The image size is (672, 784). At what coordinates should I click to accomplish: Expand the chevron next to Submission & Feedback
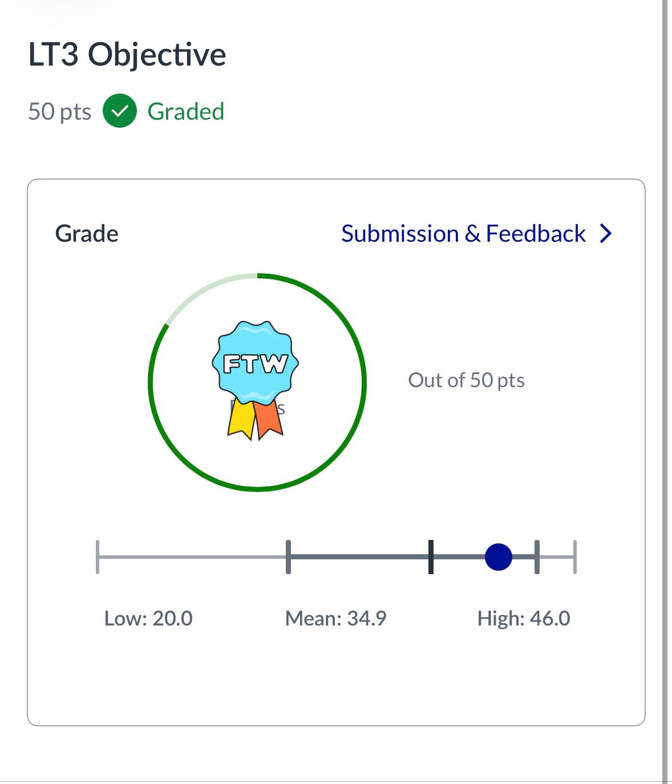[x=606, y=234]
